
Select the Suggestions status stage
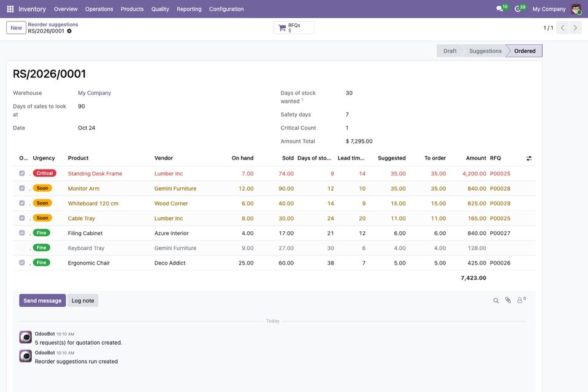pyautogui.click(x=485, y=51)
